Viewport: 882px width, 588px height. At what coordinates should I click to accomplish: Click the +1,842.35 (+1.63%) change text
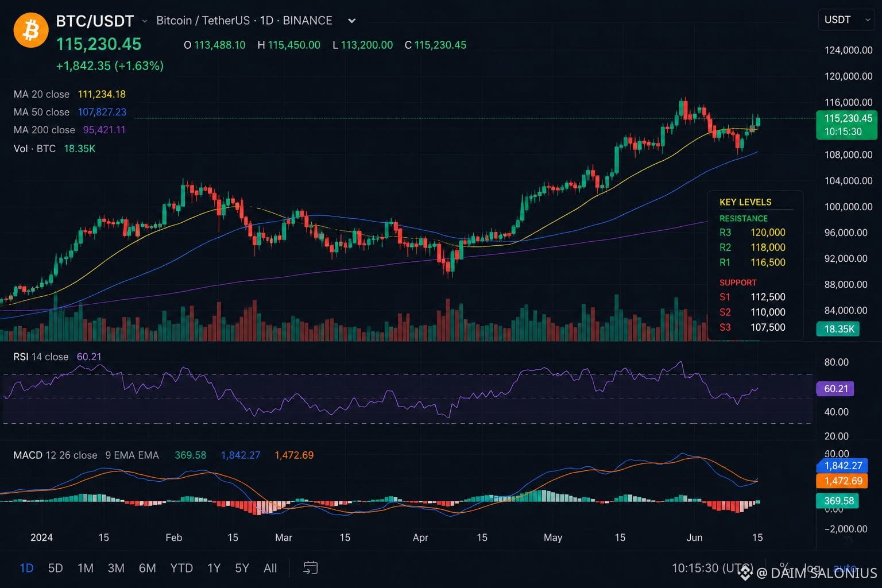(x=110, y=66)
